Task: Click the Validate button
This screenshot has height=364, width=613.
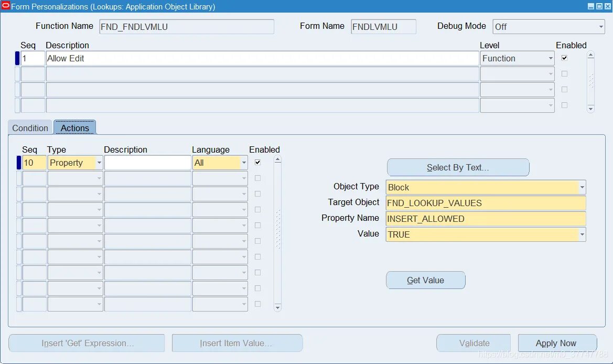Action: 474,343
